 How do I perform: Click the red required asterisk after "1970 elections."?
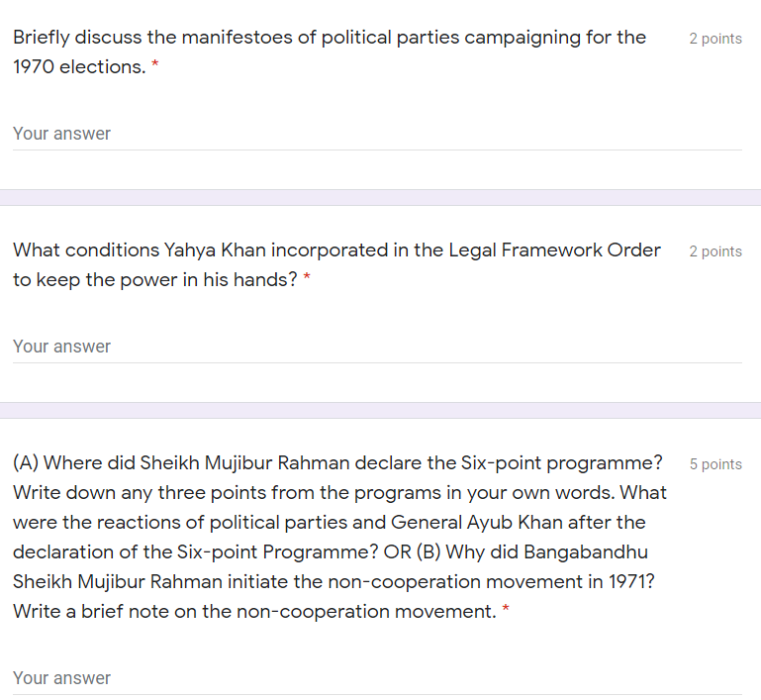[x=154, y=64]
